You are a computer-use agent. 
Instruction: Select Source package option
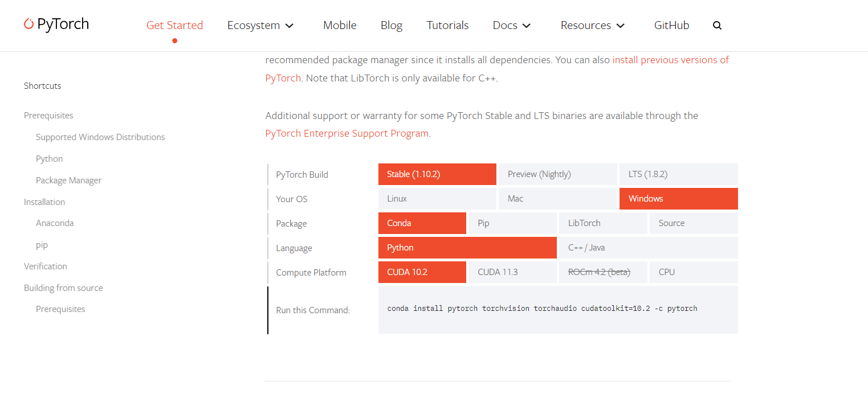pyautogui.click(x=694, y=223)
